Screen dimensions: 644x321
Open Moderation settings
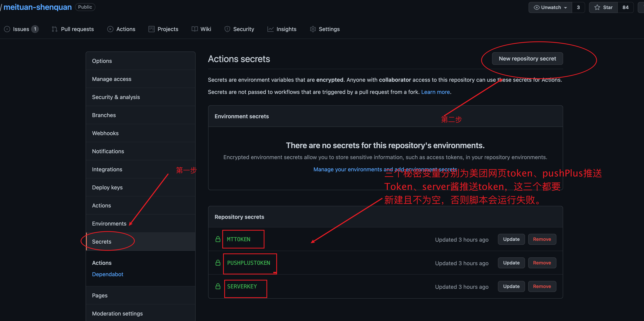141,314
